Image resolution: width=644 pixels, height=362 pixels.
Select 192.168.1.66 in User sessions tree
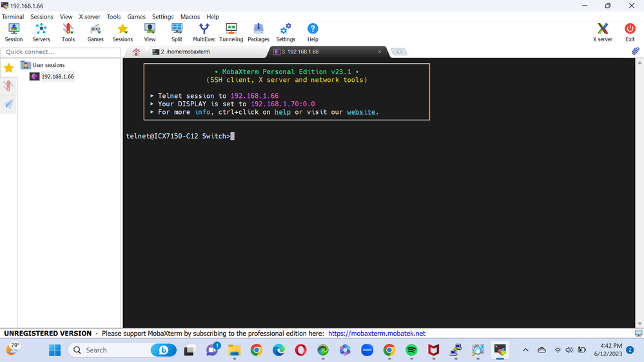(x=57, y=76)
